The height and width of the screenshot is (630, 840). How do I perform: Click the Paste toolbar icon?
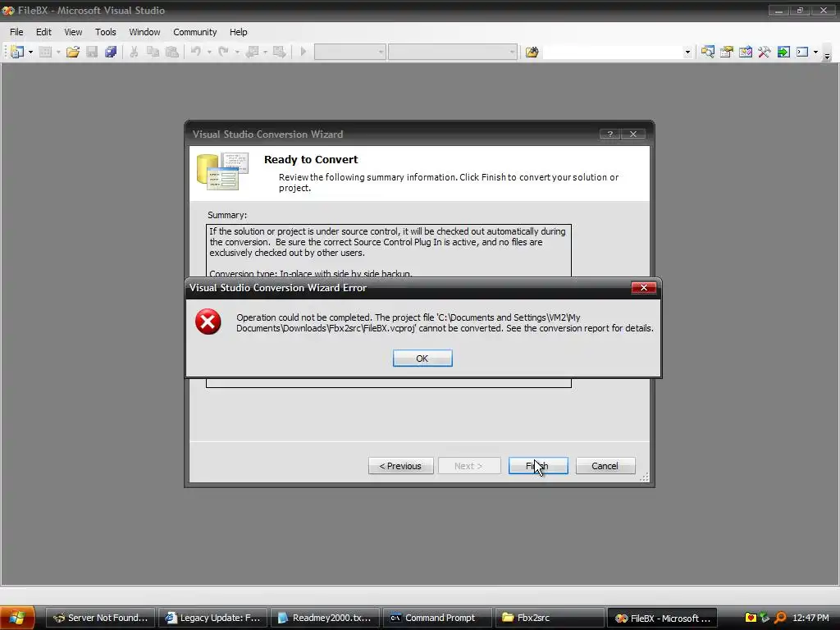tap(172, 52)
